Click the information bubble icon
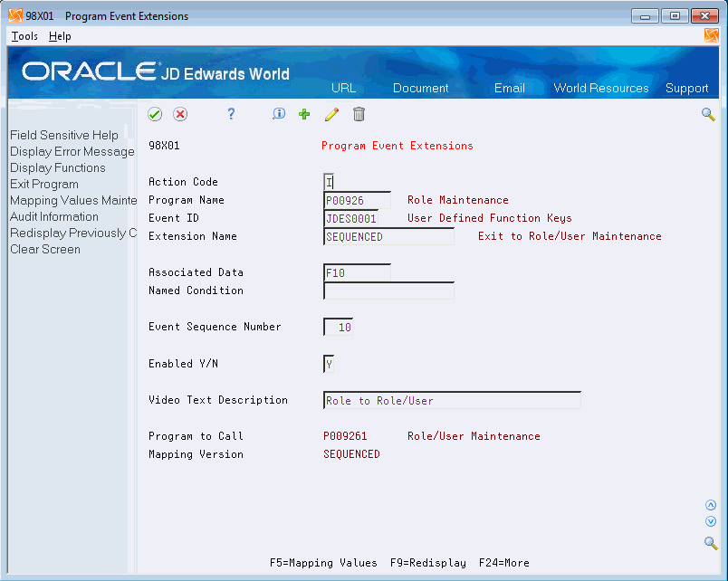Image resolution: width=728 pixels, height=581 pixels. coord(279,114)
